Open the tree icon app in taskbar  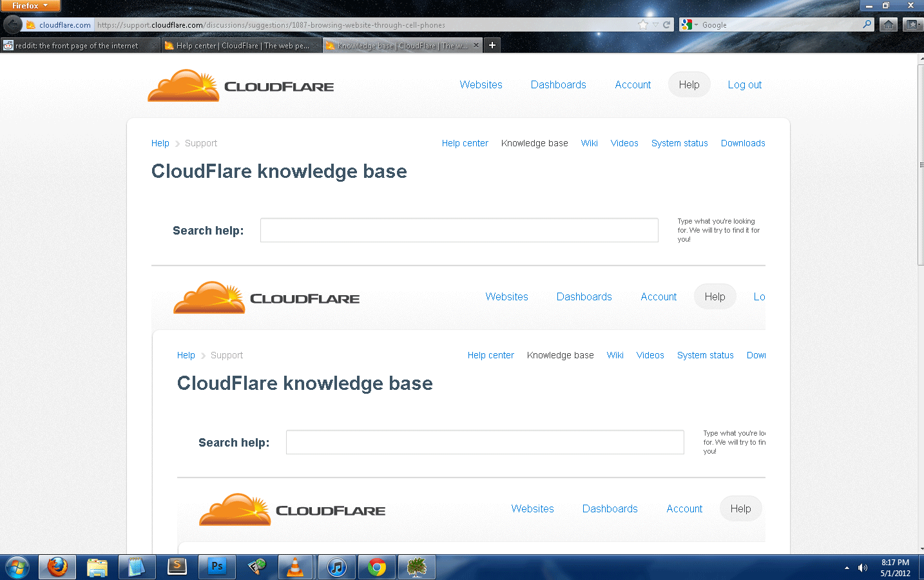(x=417, y=567)
